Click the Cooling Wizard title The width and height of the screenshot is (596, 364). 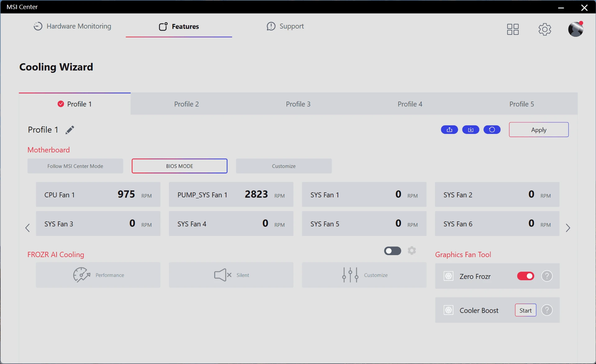tap(56, 67)
